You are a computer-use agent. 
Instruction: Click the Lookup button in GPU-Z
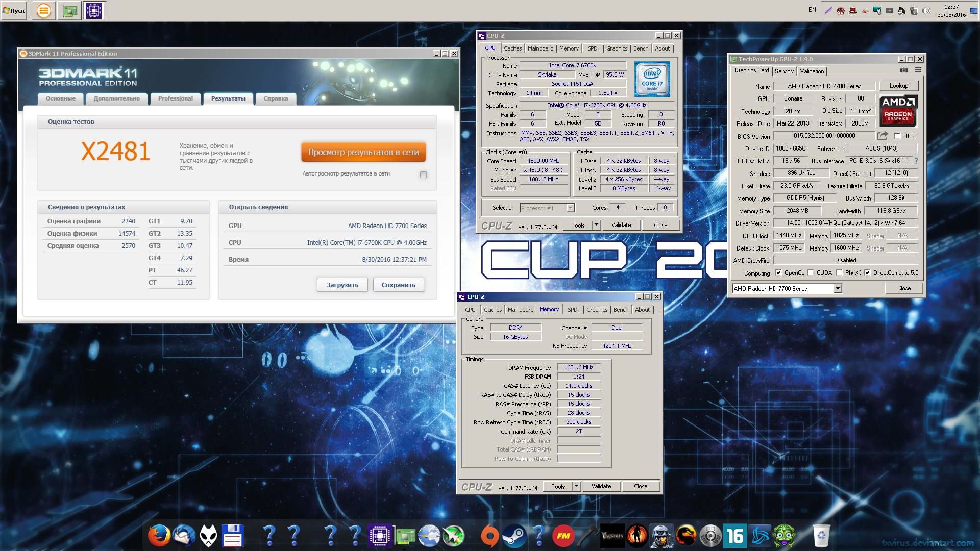(899, 86)
